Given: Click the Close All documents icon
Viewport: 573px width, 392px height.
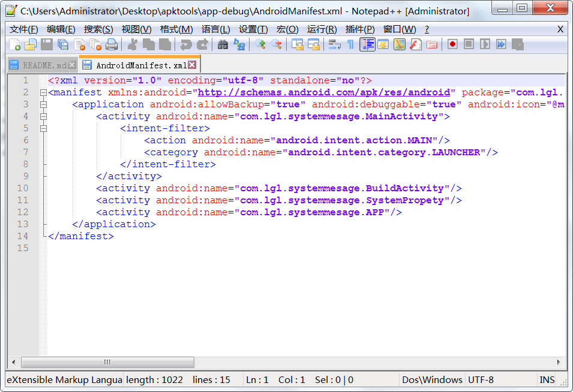Looking at the screenshot, I should (x=95, y=44).
